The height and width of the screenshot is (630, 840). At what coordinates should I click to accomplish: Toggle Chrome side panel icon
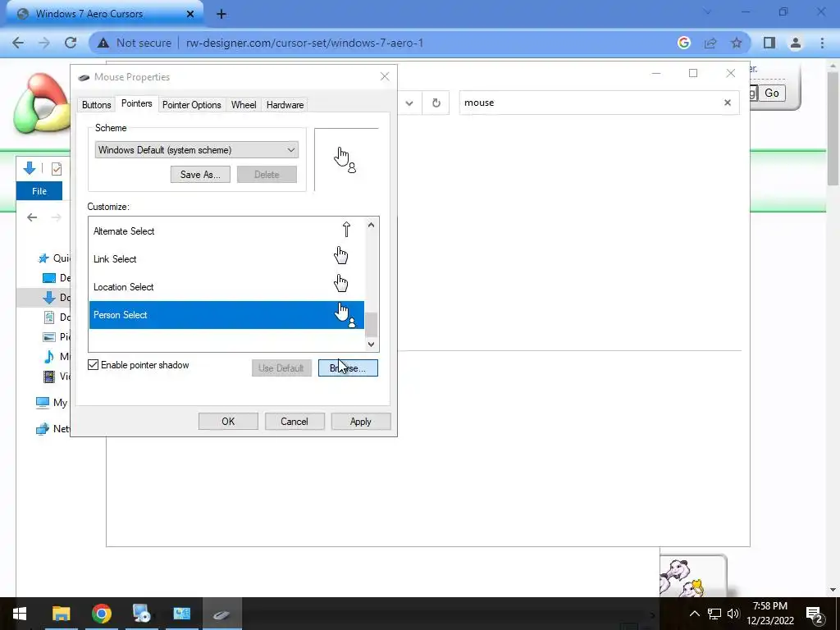[x=769, y=43]
